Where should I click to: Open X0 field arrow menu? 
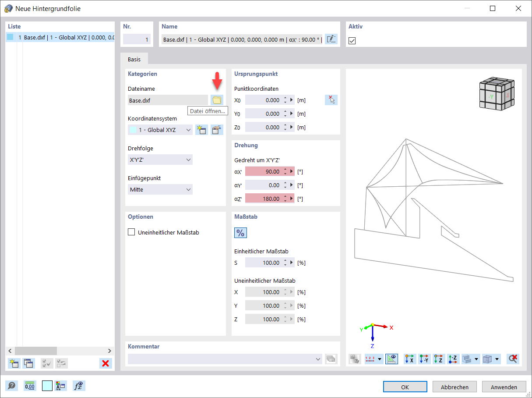[292, 100]
